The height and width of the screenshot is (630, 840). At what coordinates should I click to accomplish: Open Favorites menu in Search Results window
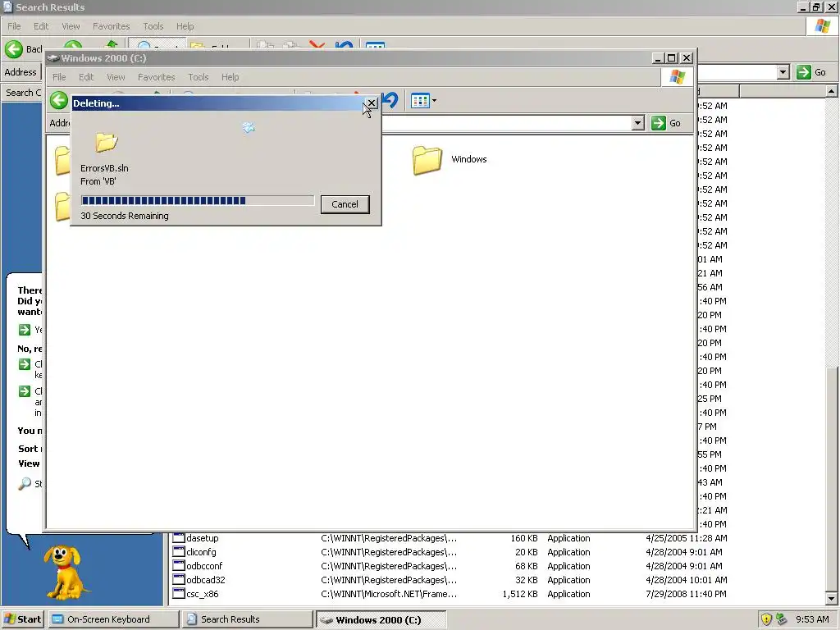[111, 26]
